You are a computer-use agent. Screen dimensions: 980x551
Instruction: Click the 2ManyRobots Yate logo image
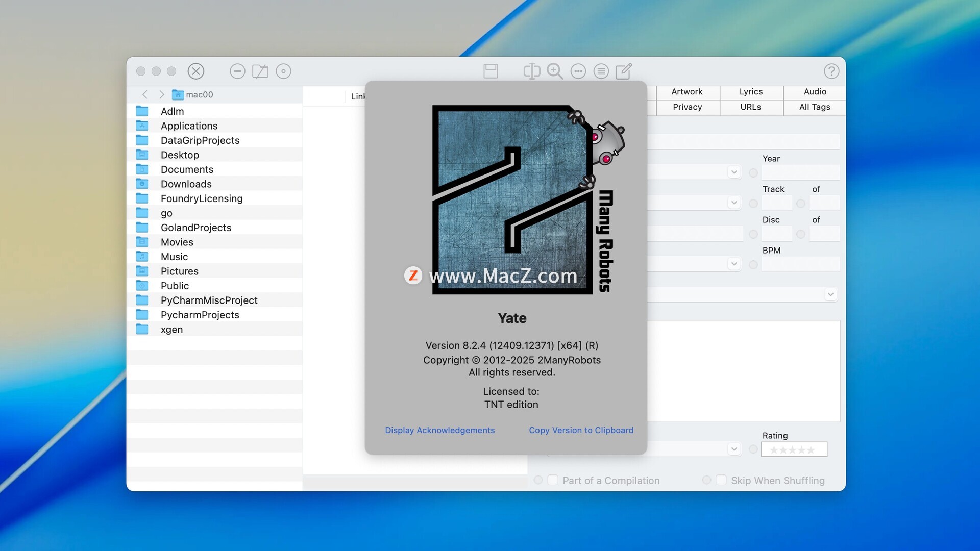pos(528,199)
